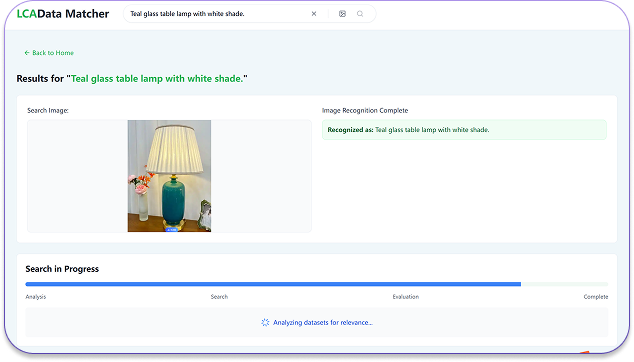
Task: Click the back arrow icon near Back to Home
Action: [27, 53]
